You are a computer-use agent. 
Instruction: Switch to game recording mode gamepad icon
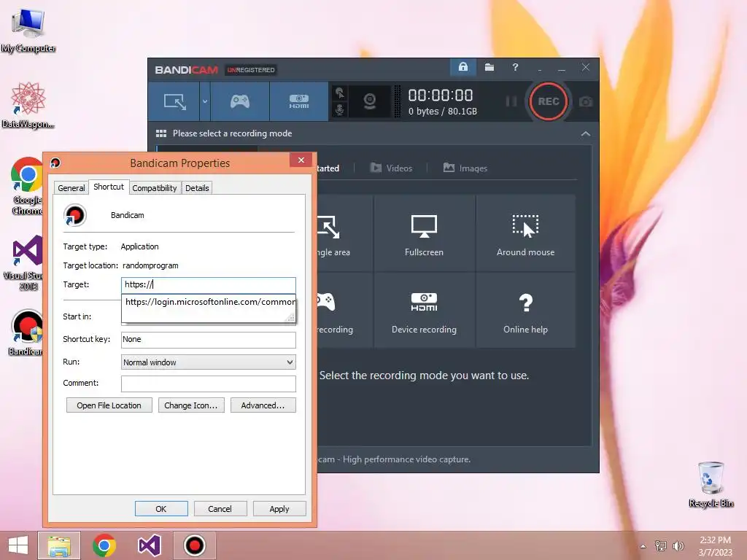click(x=239, y=101)
